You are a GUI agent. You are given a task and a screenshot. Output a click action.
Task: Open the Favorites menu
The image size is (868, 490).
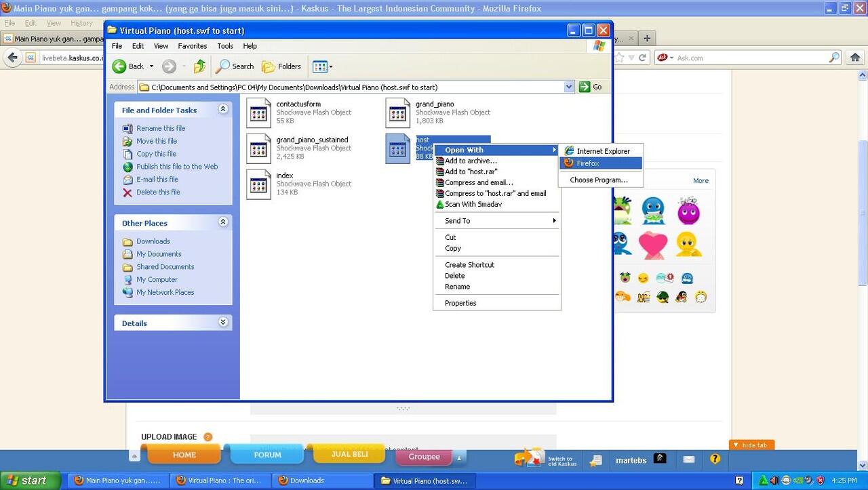[x=193, y=46]
